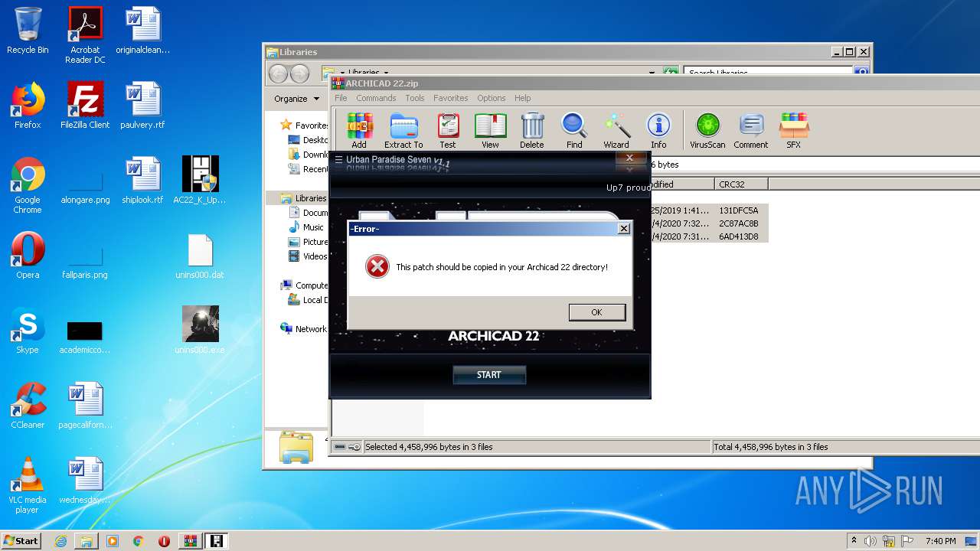Open the Options menu in WinRAR
Image resolution: width=980 pixels, height=551 pixels.
click(x=492, y=98)
